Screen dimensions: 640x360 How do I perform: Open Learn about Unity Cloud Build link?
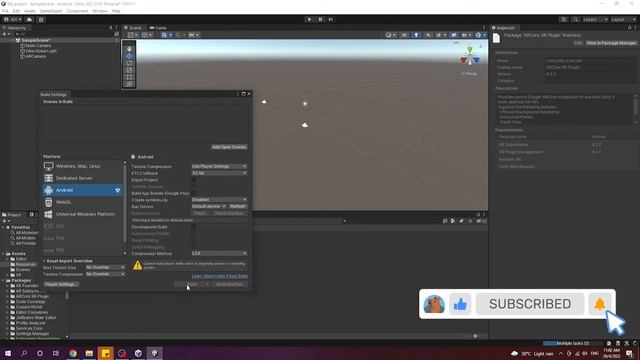[220, 276]
